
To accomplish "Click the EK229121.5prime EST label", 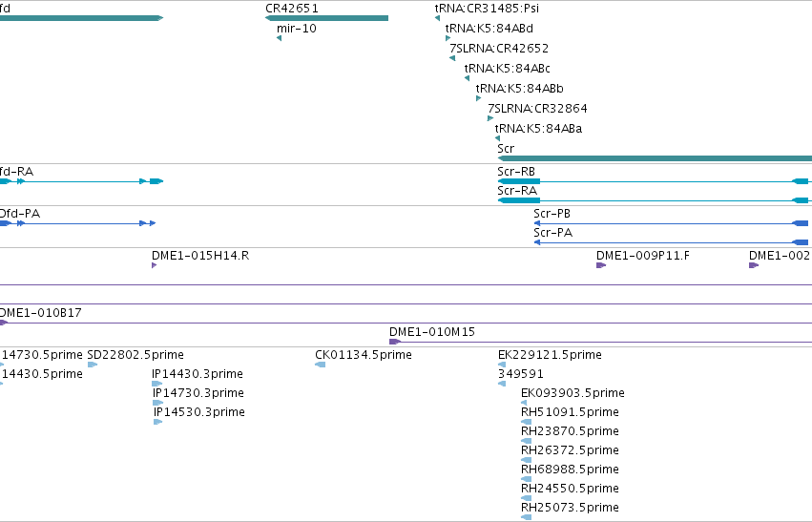I will [550, 355].
